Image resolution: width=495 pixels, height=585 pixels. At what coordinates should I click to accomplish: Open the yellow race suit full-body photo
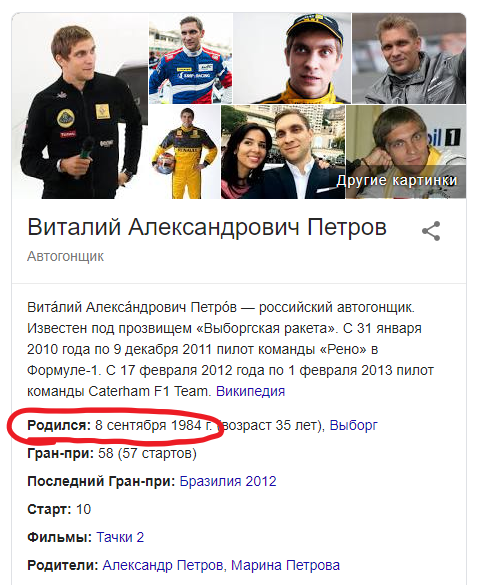point(184,152)
